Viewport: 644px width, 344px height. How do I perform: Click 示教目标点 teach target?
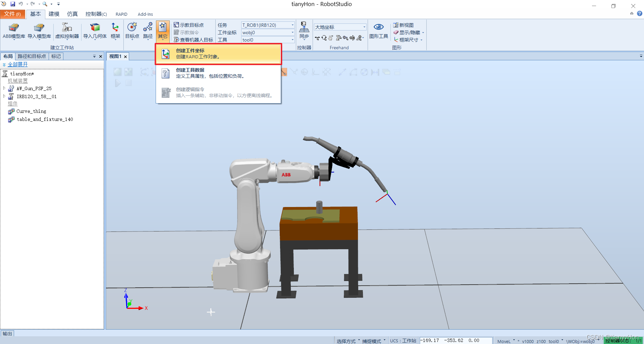189,25
